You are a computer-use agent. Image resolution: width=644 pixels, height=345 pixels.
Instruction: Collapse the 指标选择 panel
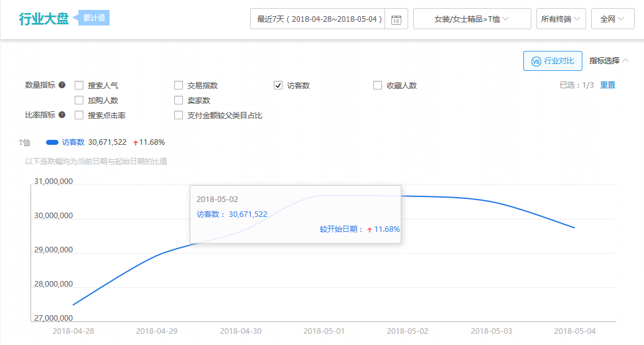tap(609, 61)
